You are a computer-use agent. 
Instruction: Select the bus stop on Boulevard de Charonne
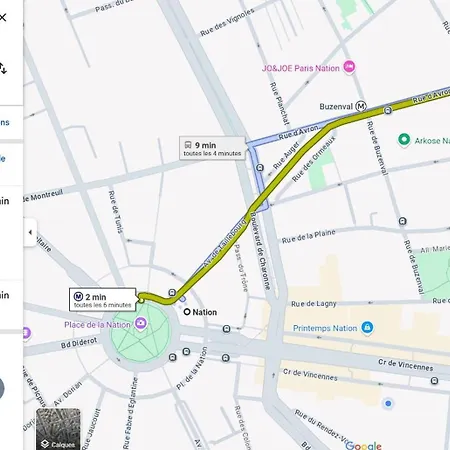260,168
